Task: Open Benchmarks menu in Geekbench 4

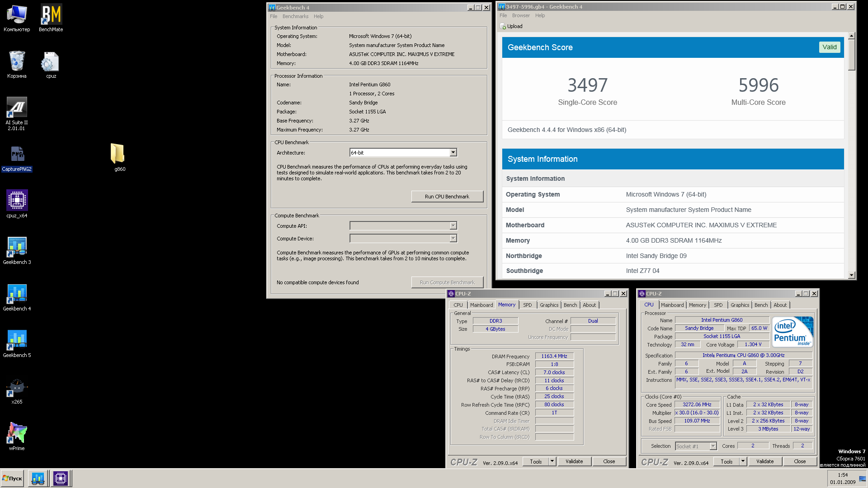Action: pos(295,16)
